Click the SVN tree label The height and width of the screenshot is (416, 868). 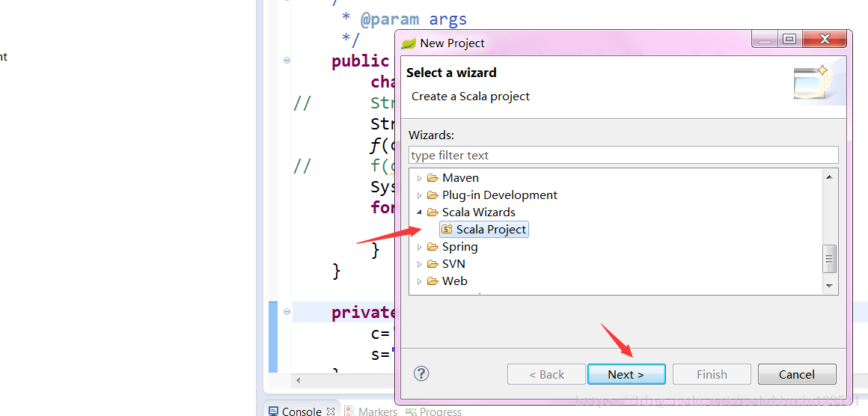453,264
